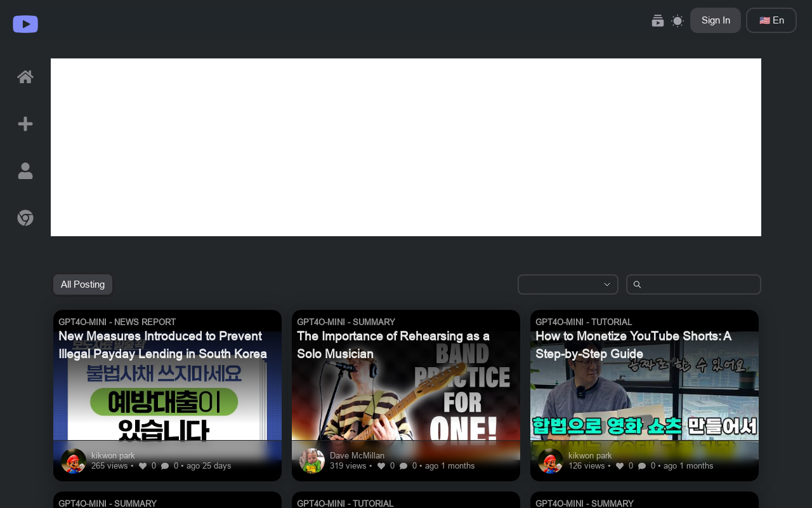The height and width of the screenshot is (508, 812).
Task: Open the En language selector
Action: (771, 20)
